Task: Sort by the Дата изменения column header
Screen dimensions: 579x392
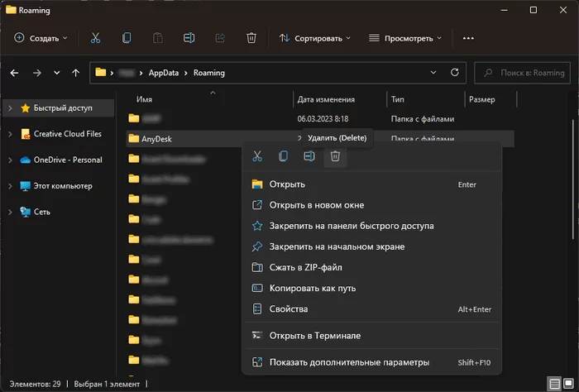Action: click(325, 100)
